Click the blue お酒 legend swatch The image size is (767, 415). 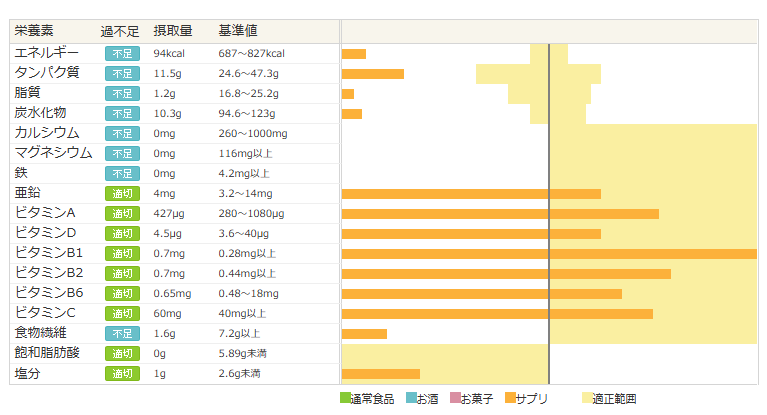[412, 398]
